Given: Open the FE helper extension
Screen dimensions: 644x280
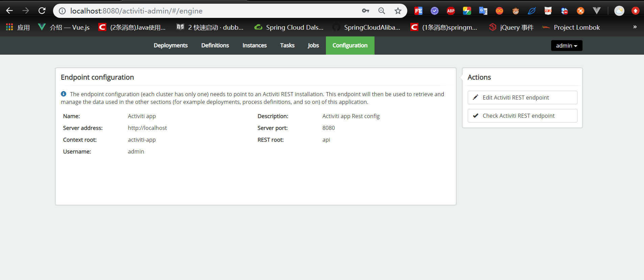Looking at the screenshot, I should tap(418, 11).
